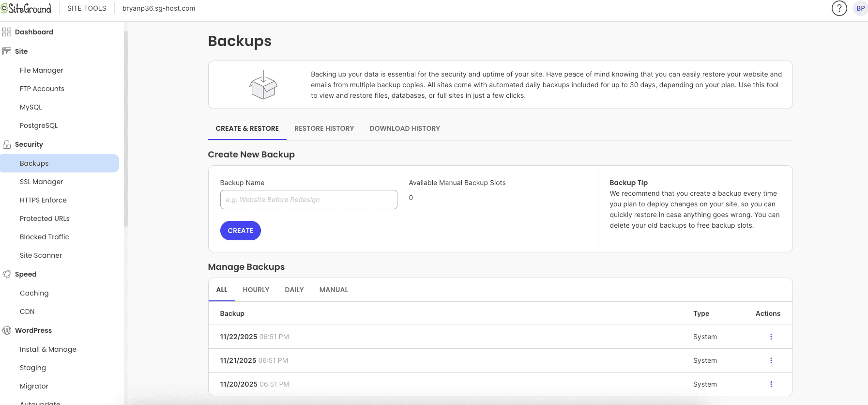Click the WordPress logo icon
Viewport: 868px width, 405px height.
click(x=7, y=330)
